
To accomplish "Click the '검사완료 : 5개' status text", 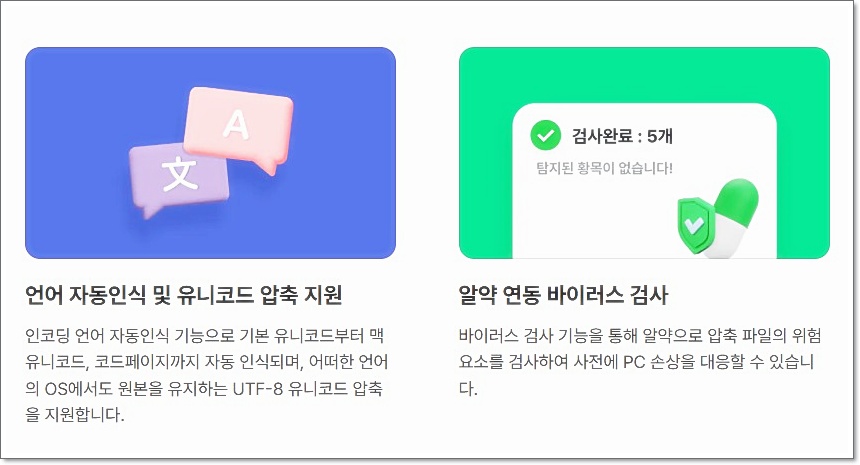I will point(622,136).
